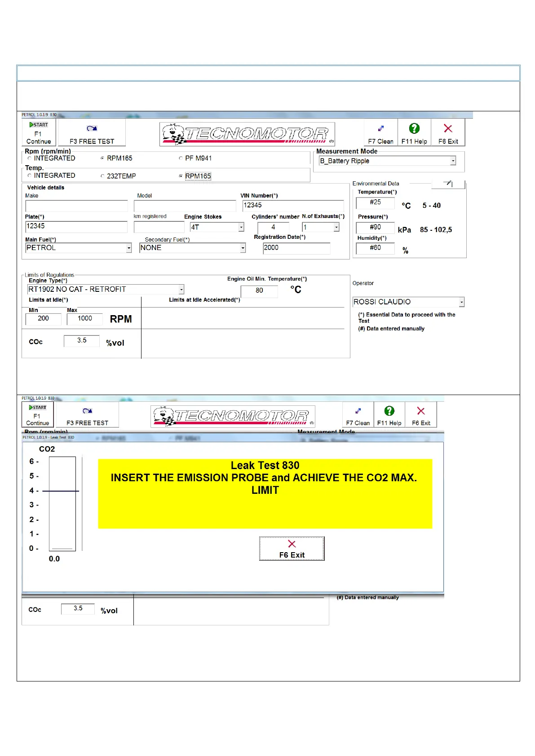Image resolution: width=535 pixels, height=756 pixels.
Task: Click the yellow Leak Test 830 message
Action: click(265, 493)
